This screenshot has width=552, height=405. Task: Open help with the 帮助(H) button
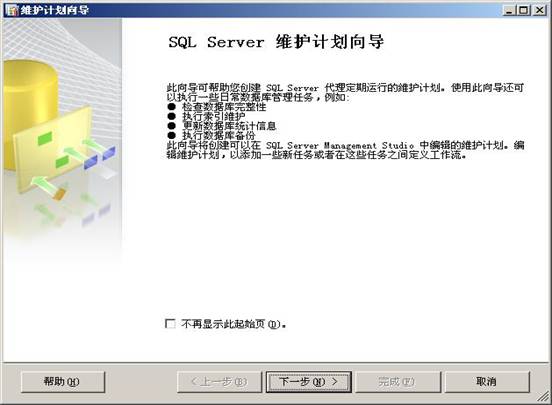pos(63,382)
